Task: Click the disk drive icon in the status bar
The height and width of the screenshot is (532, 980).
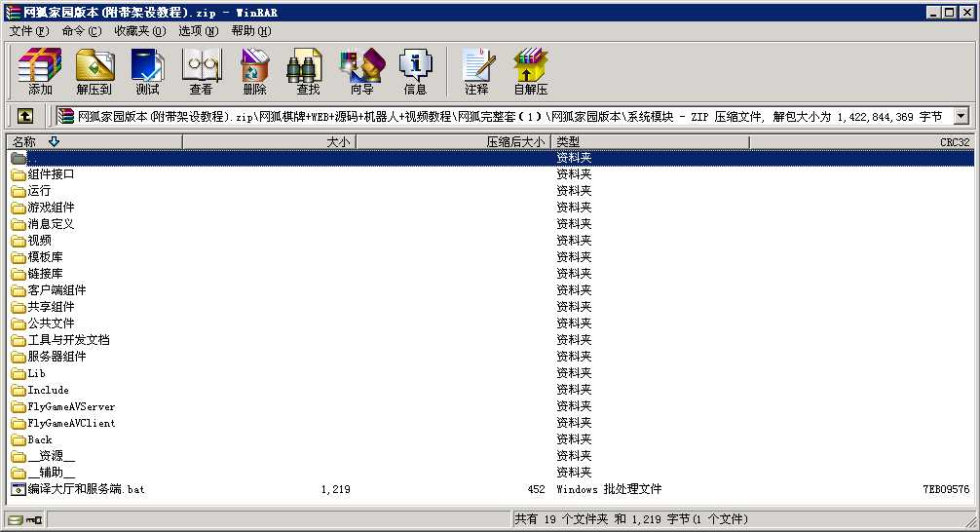Action: click(16, 519)
